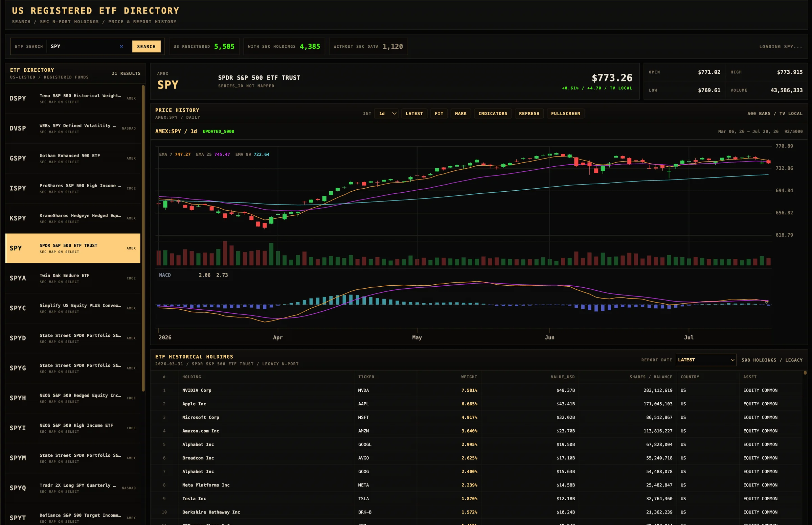Open the chart in FULLSCREEN

(x=565, y=114)
